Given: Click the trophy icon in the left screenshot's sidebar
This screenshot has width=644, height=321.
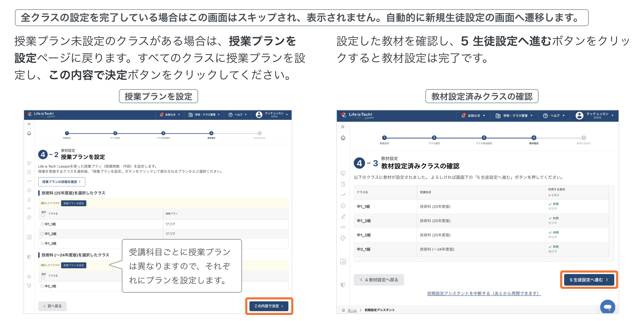Looking at the screenshot, I should [x=29, y=285].
